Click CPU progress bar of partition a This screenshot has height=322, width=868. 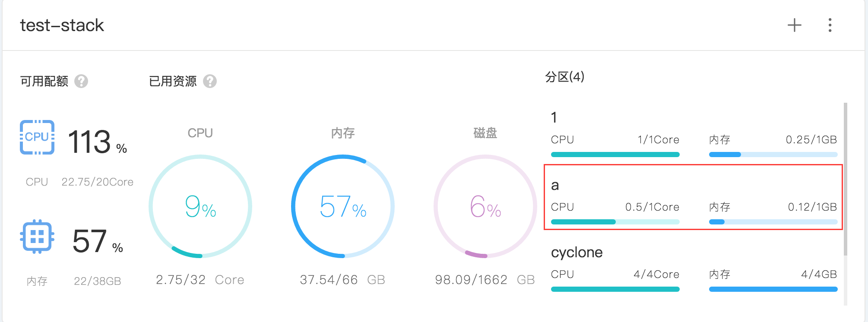click(x=615, y=222)
